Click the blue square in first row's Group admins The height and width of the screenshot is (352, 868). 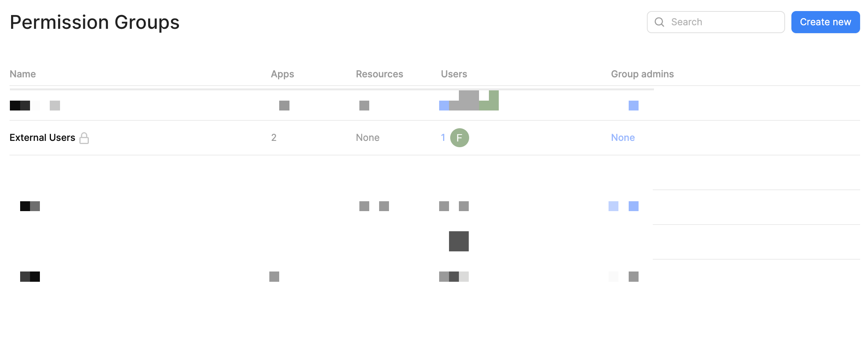click(x=633, y=105)
